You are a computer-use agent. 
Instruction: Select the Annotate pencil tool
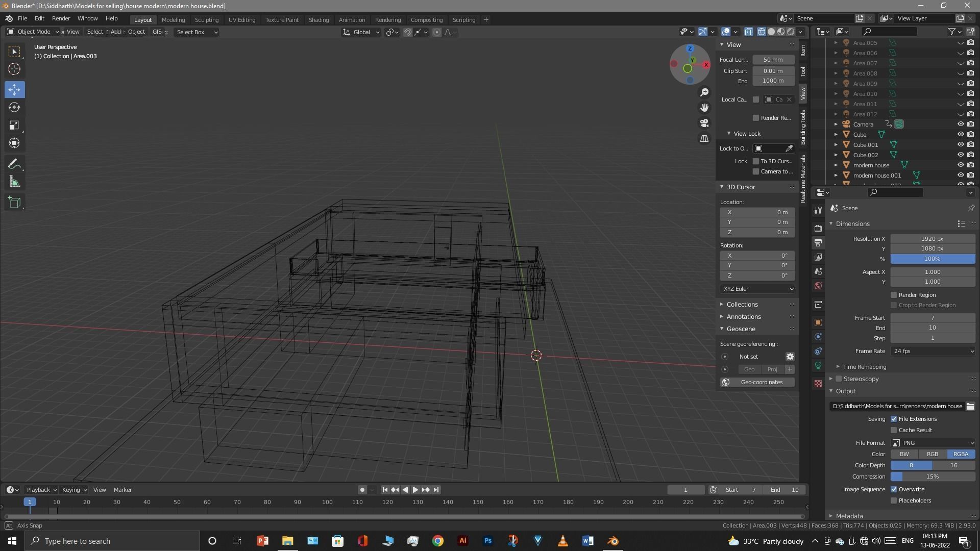click(14, 164)
